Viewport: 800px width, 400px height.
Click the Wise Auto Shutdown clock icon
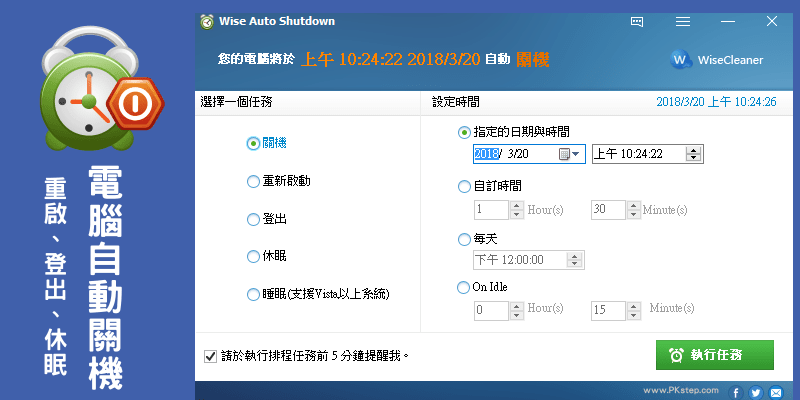[207, 21]
